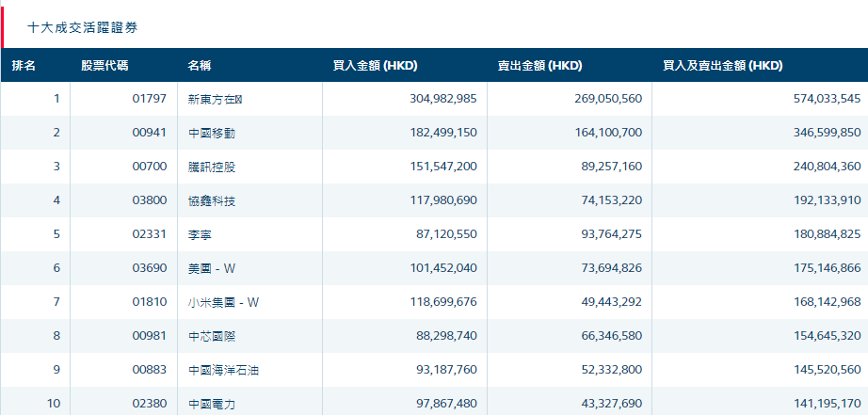868x415 pixels.
Task: Click the stock name 美團 - W
Action: 212,269
